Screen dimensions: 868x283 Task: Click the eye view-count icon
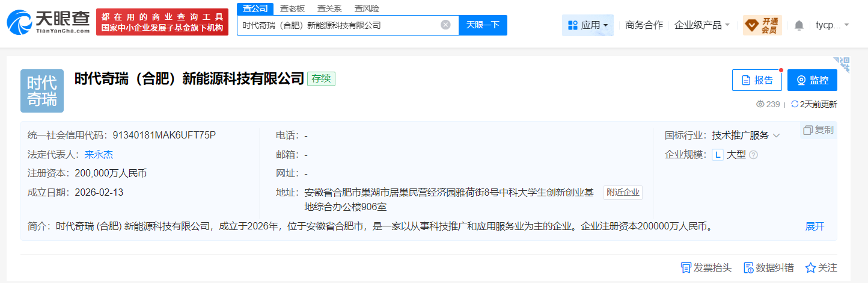(760, 104)
